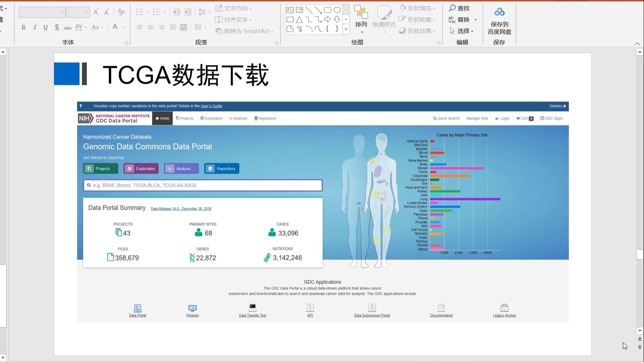Save to Baidu Netdisk (保存到百度网盘)
This screenshot has width=644, height=362.
499,21
